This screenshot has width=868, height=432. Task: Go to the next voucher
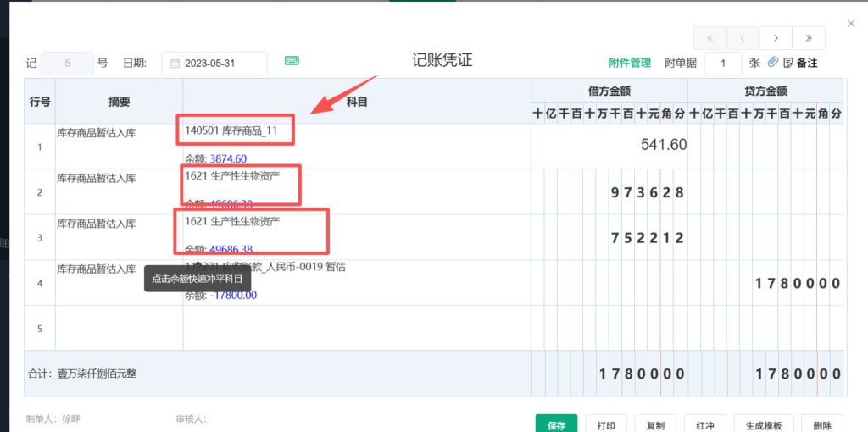(776, 38)
